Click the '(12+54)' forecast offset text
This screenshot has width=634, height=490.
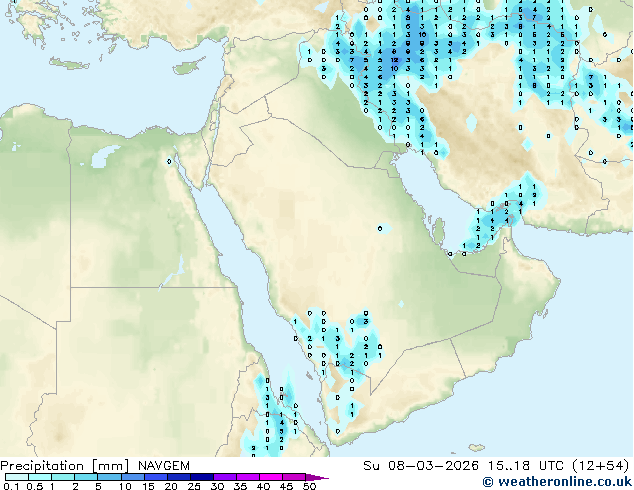[x=601, y=466]
